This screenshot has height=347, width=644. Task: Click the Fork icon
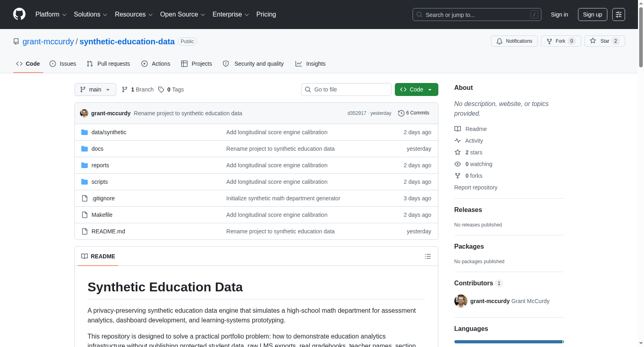click(549, 41)
